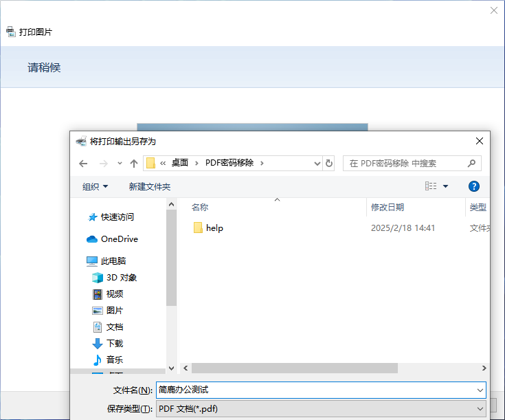505x420 pixels.
Task: Close the 打印图片 window
Action: (x=494, y=10)
